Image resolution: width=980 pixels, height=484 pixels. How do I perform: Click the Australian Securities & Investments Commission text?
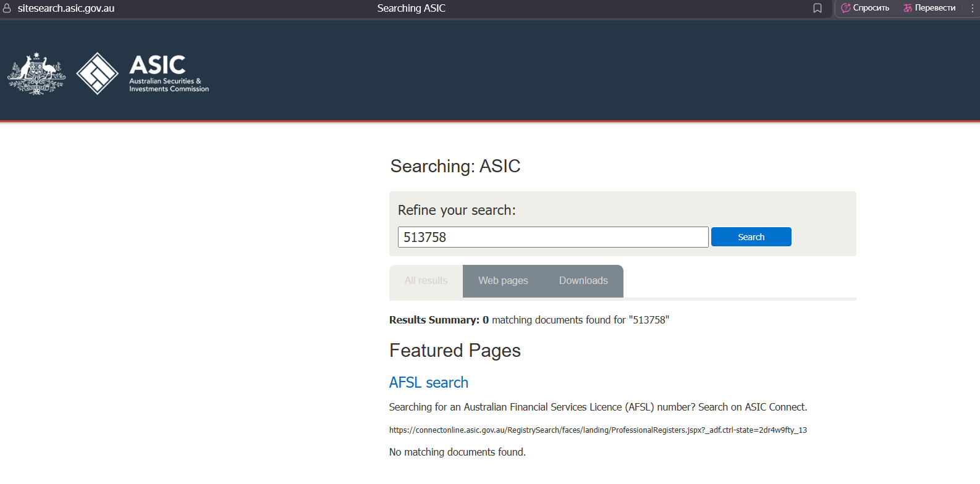(169, 85)
